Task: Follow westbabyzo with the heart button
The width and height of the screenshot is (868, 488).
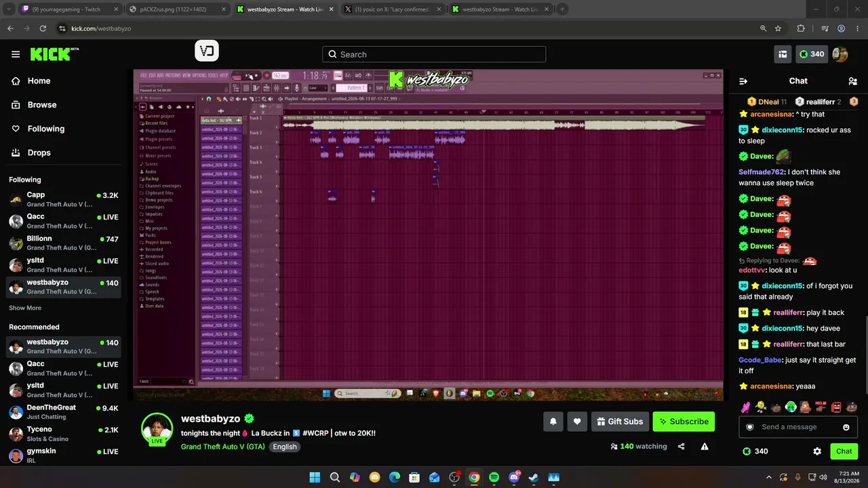Action: pos(577,422)
